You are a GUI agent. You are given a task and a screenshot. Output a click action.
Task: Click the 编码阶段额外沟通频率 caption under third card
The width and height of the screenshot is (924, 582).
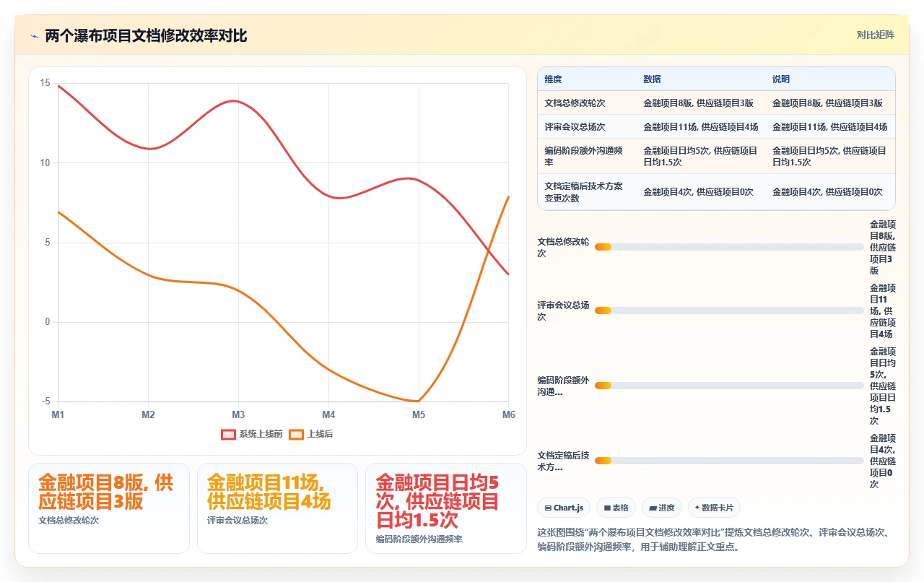pyautogui.click(x=419, y=539)
